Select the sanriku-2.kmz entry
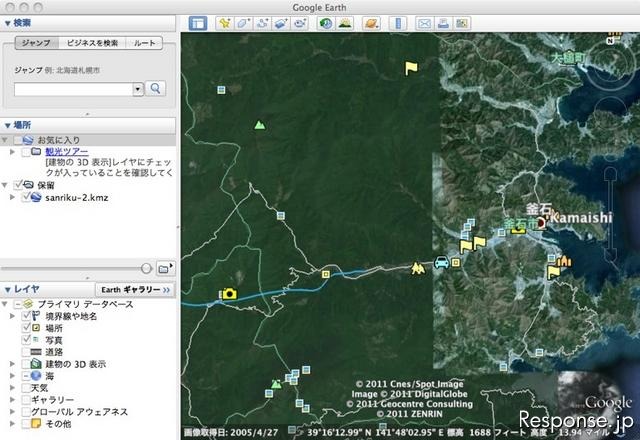This screenshot has height=440, width=640. point(77,198)
